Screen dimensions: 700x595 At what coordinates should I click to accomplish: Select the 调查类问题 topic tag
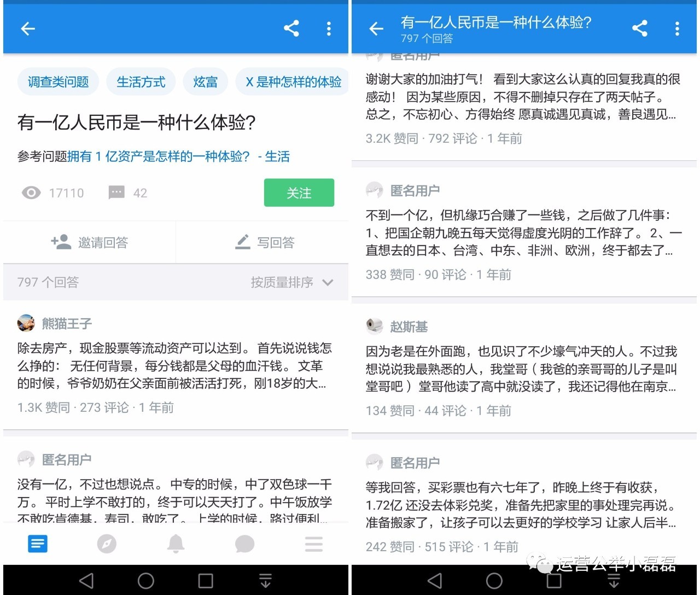pyautogui.click(x=57, y=81)
